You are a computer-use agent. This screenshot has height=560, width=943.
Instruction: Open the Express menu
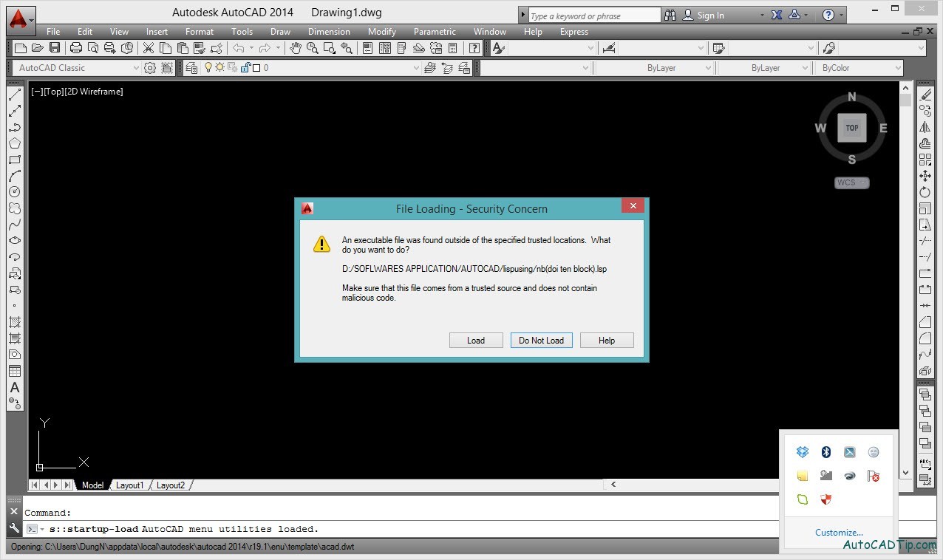coord(574,32)
